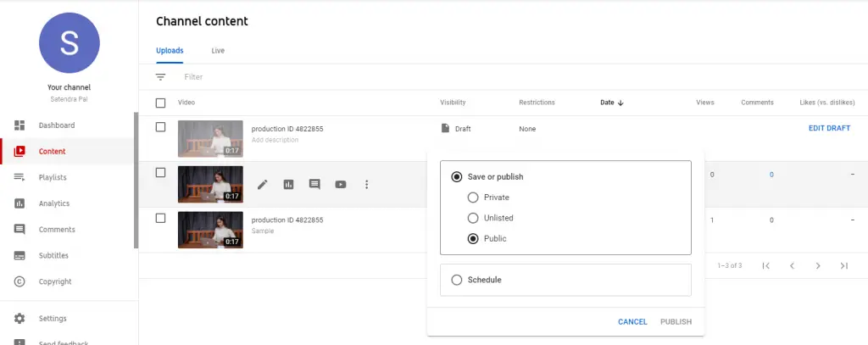Click the blue comments count 0
The image size is (868, 345).
pyautogui.click(x=771, y=175)
